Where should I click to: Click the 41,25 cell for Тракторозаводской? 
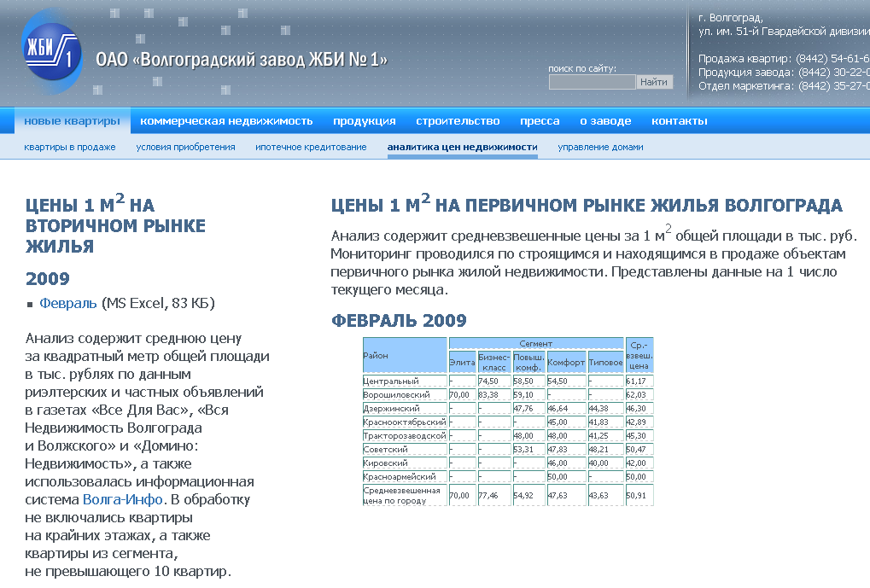606,436
